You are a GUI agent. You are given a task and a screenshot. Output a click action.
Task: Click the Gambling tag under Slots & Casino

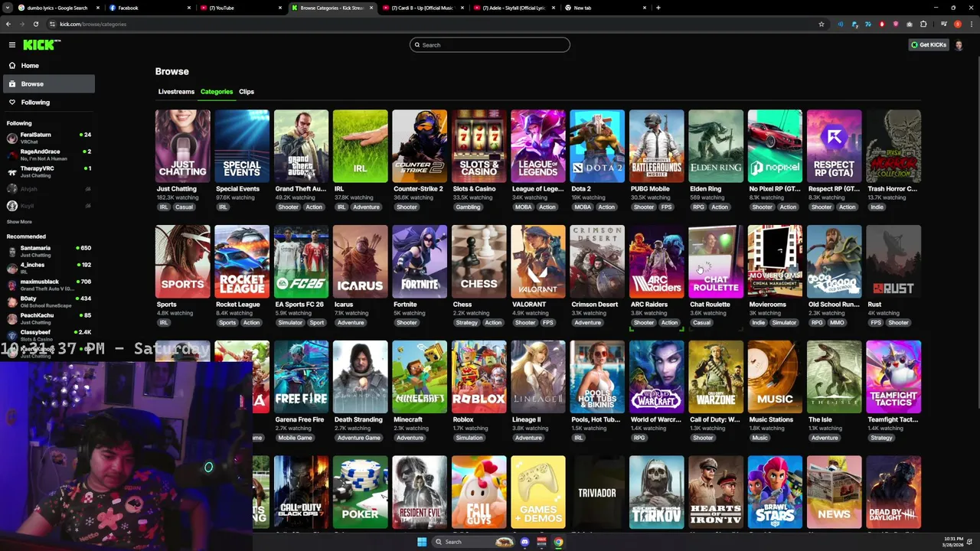click(468, 207)
